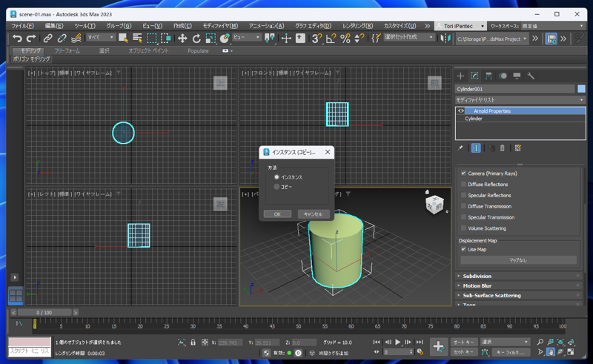Viewport: 593px width, 364px height.
Task: Click the 0 / 100 time slider
Action: 44,313
